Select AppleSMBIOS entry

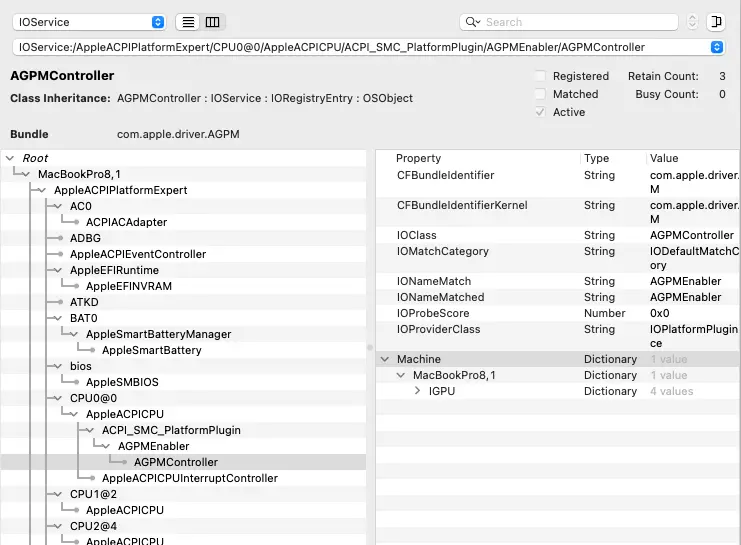pos(122,382)
